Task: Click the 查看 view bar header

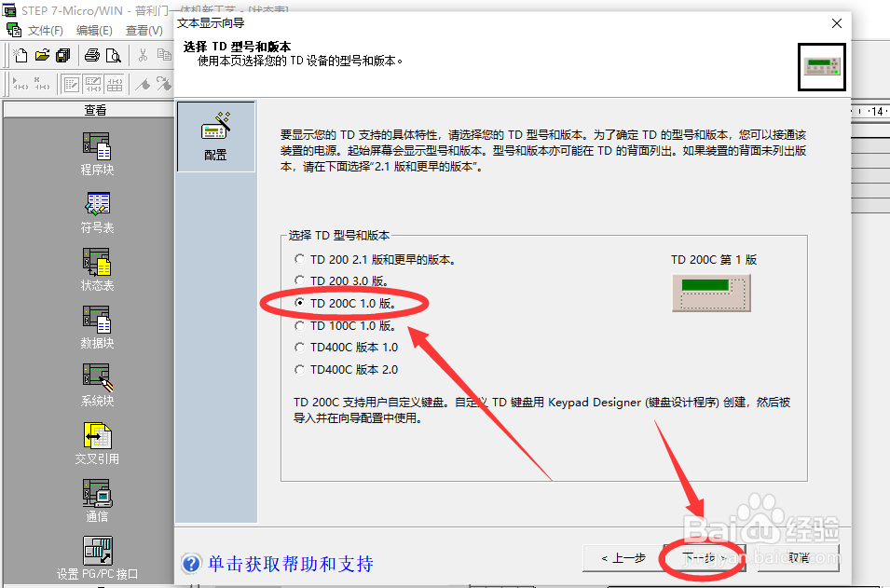Action: pos(95,110)
